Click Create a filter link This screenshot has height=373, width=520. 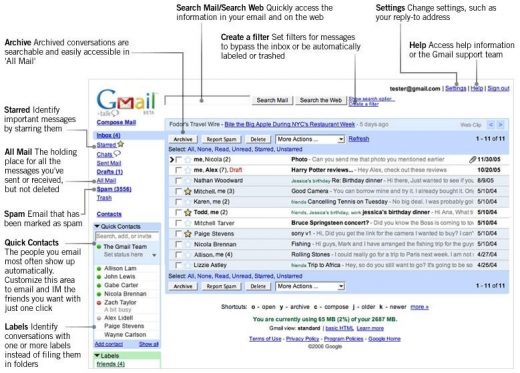(363, 104)
